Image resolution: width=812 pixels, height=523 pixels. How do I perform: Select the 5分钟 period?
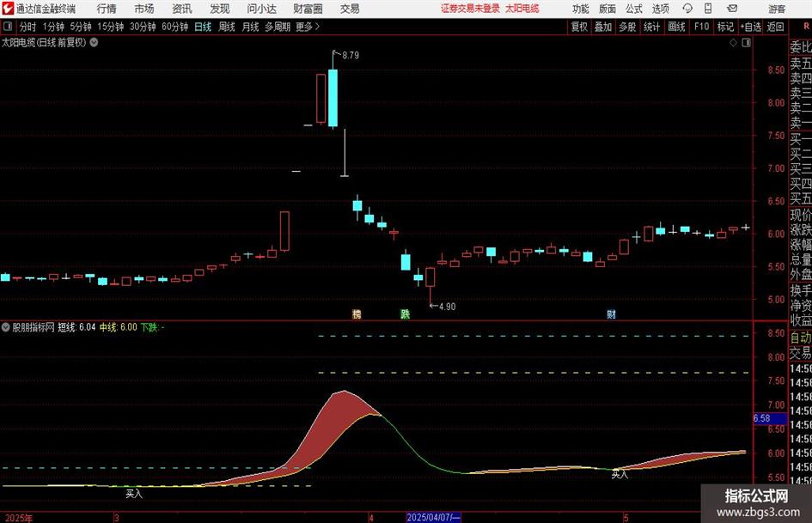click(80, 27)
